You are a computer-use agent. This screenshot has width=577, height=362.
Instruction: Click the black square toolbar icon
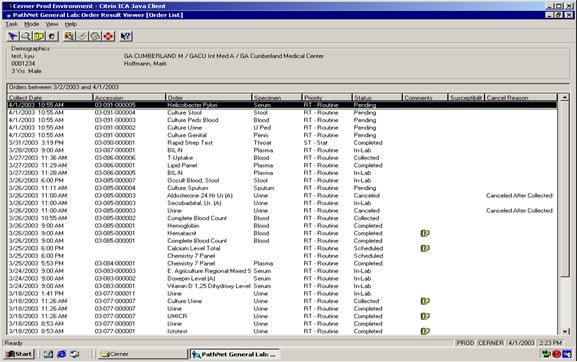tap(52, 36)
